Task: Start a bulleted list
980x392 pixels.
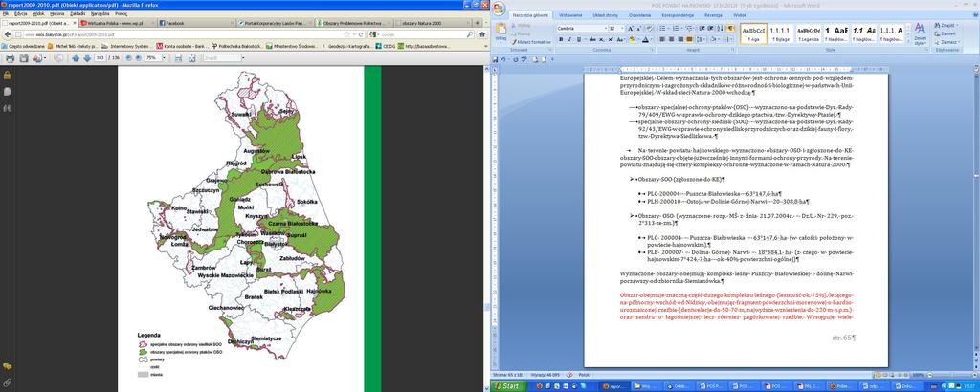Action: click(x=662, y=28)
